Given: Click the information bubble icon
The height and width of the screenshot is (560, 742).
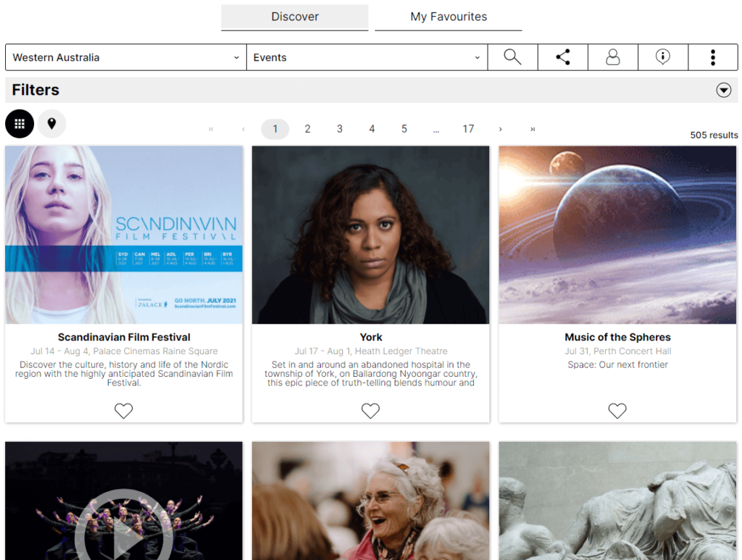Looking at the screenshot, I should (x=663, y=57).
